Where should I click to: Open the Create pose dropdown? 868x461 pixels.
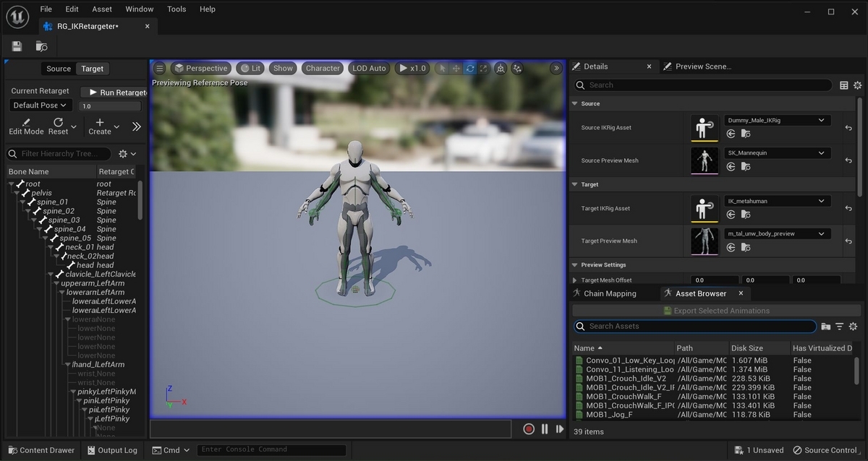(103, 126)
